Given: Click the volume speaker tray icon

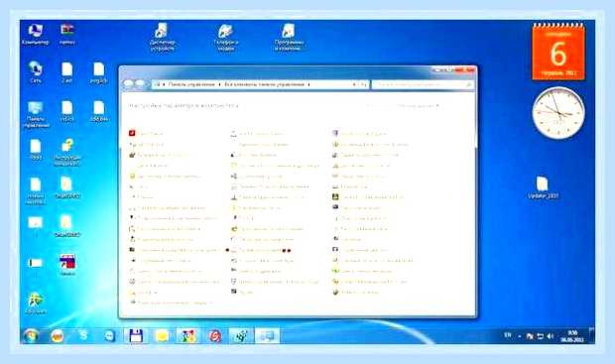Looking at the screenshot, I should pos(550,336).
